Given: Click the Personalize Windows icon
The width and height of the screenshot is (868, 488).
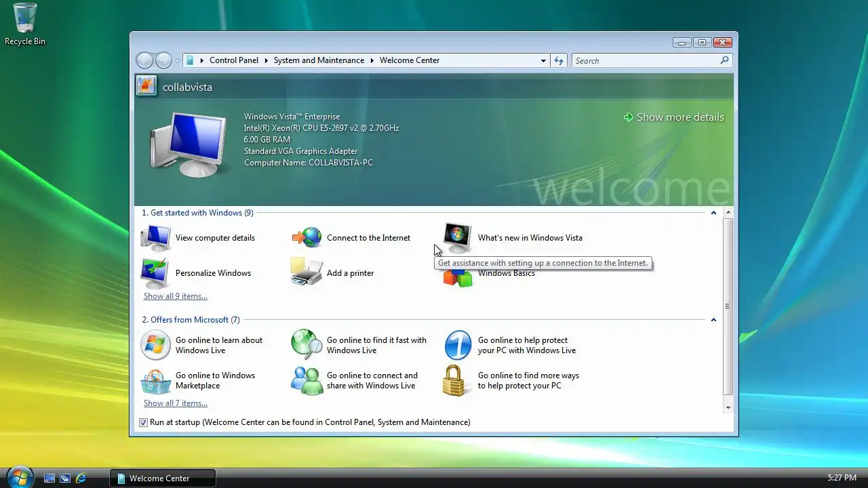Looking at the screenshot, I should click(156, 273).
